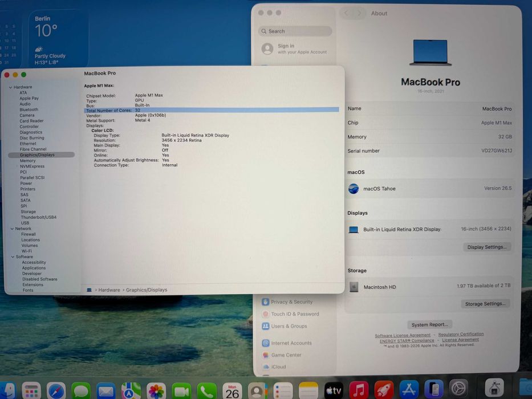Screen dimensions: 532x399
Task: Click Hardware in the bottom path bar
Action: click(x=109, y=290)
